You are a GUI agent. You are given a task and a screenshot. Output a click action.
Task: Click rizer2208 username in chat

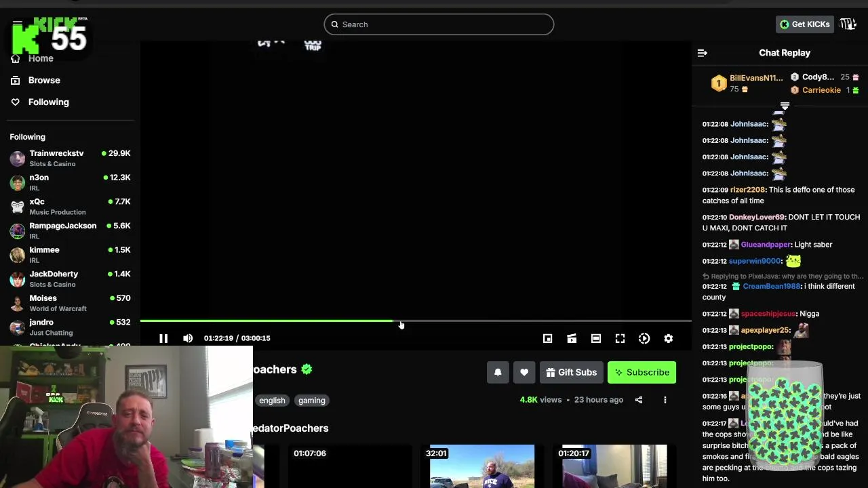click(x=747, y=190)
